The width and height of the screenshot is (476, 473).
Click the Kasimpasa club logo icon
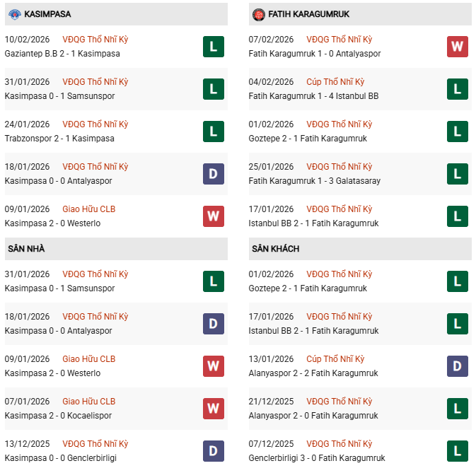(x=13, y=13)
